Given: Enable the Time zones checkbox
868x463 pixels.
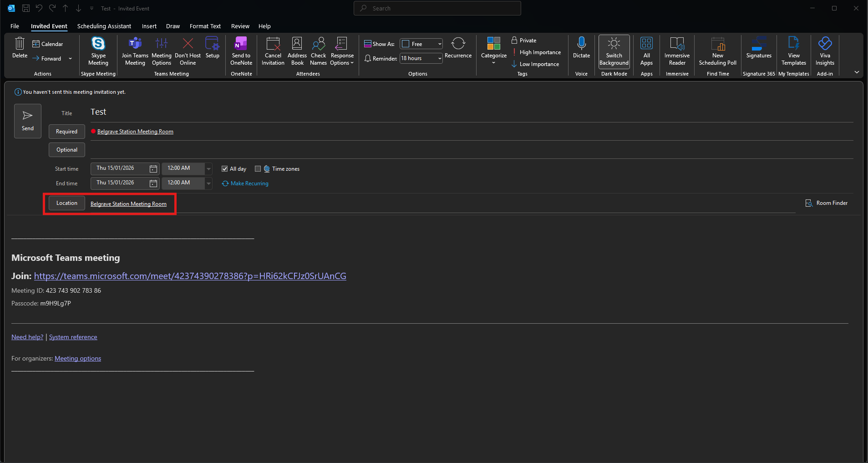Looking at the screenshot, I should point(258,169).
